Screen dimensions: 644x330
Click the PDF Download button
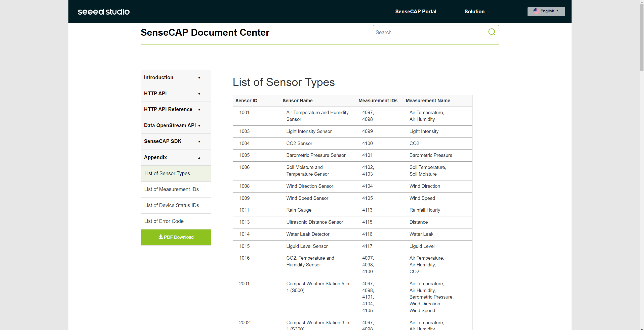[x=176, y=237]
